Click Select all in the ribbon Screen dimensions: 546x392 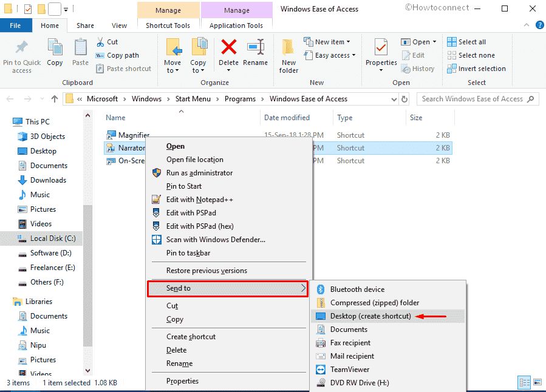[466, 42]
